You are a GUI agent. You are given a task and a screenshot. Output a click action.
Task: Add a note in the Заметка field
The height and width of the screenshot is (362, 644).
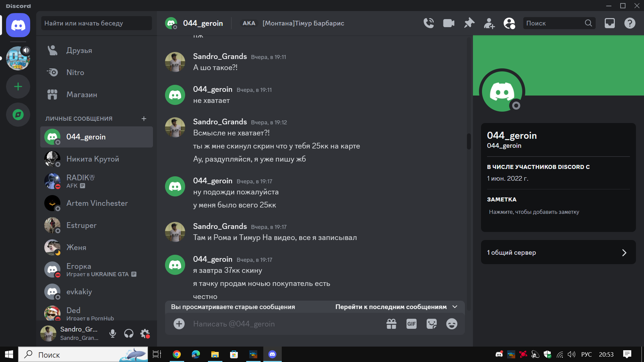(x=558, y=212)
